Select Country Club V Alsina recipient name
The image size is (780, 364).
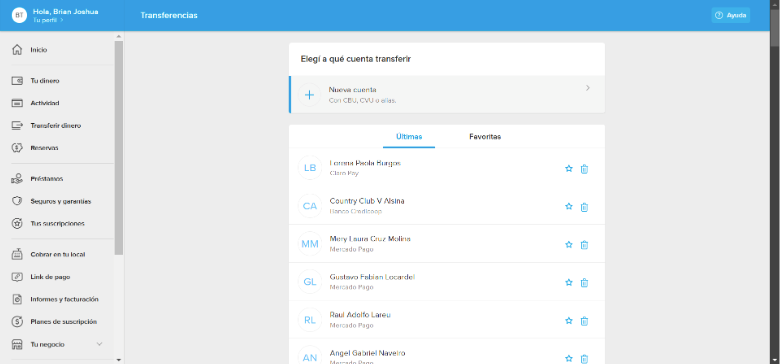coord(367,201)
